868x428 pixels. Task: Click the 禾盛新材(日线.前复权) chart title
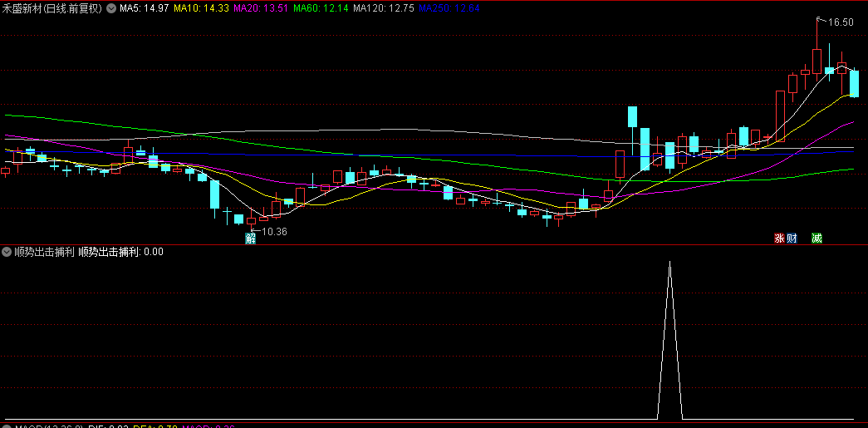[x=53, y=8]
